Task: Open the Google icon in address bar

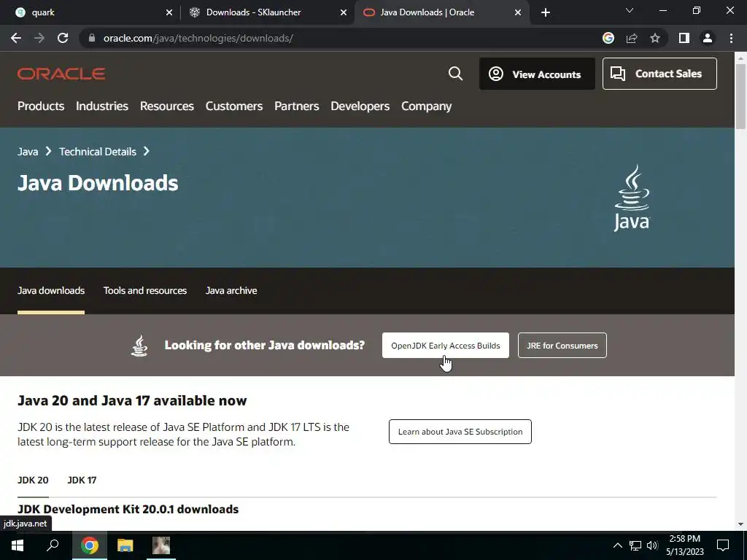Action: (x=608, y=38)
